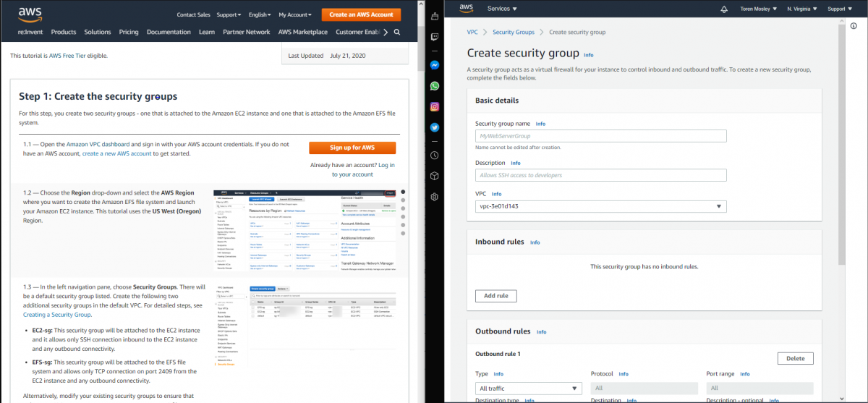Open the Solutions menu
Screen dimensions: 868x403
(x=98, y=32)
